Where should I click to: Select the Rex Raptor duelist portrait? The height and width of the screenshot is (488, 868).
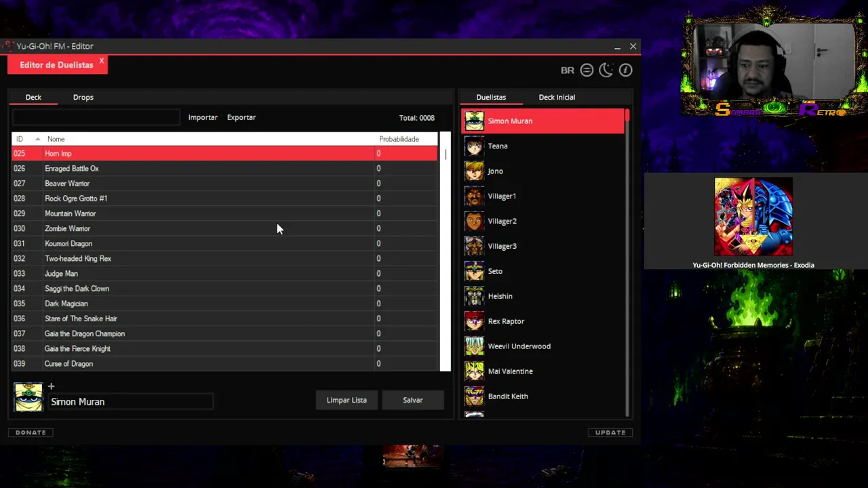474,321
